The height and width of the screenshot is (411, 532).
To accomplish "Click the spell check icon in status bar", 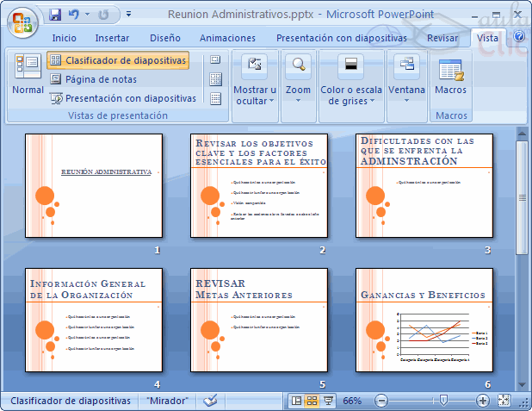I will (x=210, y=401).
